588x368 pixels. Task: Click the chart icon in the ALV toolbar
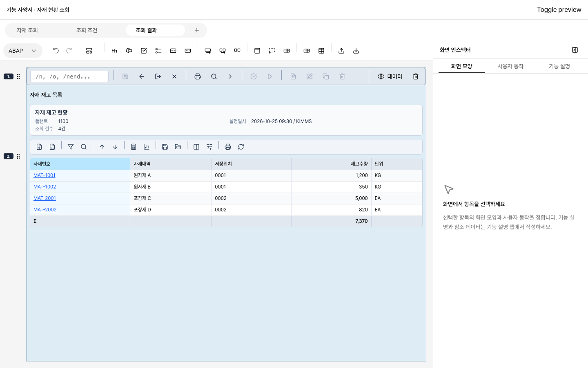[147, 147]
